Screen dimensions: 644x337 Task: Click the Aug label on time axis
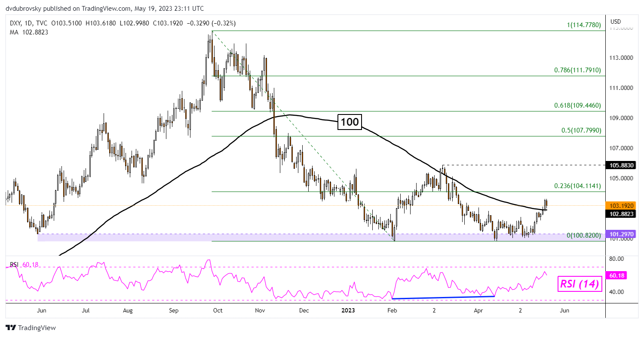click(127, 310)
